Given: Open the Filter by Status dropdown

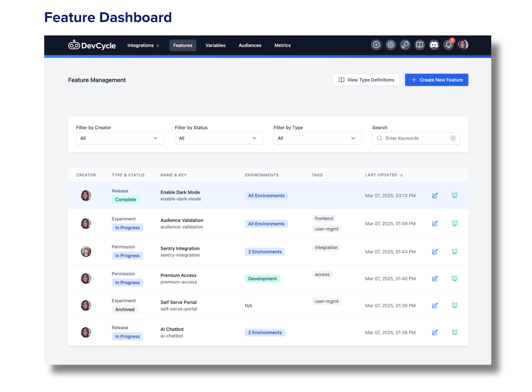Looking at the screenshot, I should pyautogui.click(x=219, y=138).
